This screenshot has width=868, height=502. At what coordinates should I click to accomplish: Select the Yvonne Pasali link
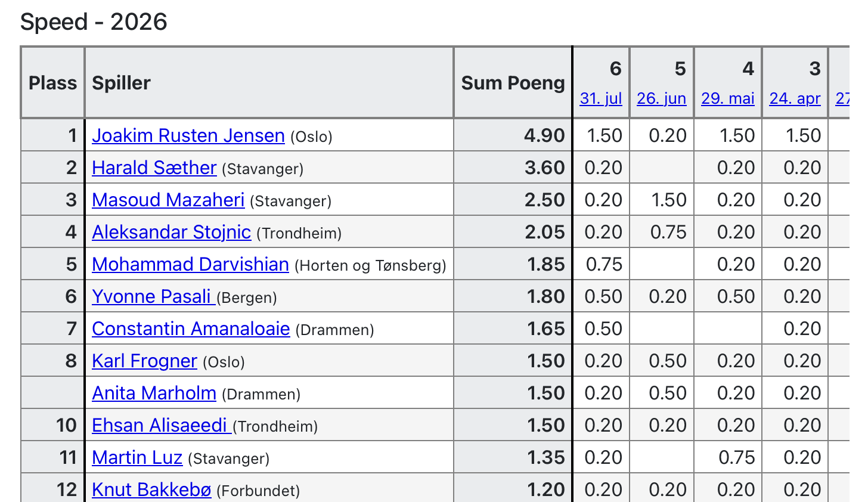(x=154, y=297)
